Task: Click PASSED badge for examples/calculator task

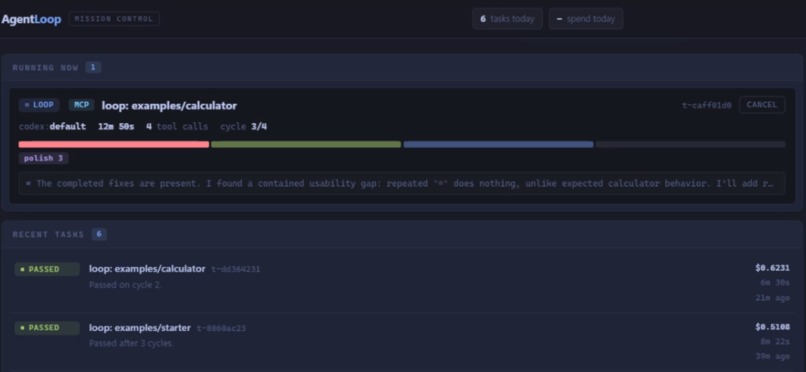Action: click(x=47, y=269)
